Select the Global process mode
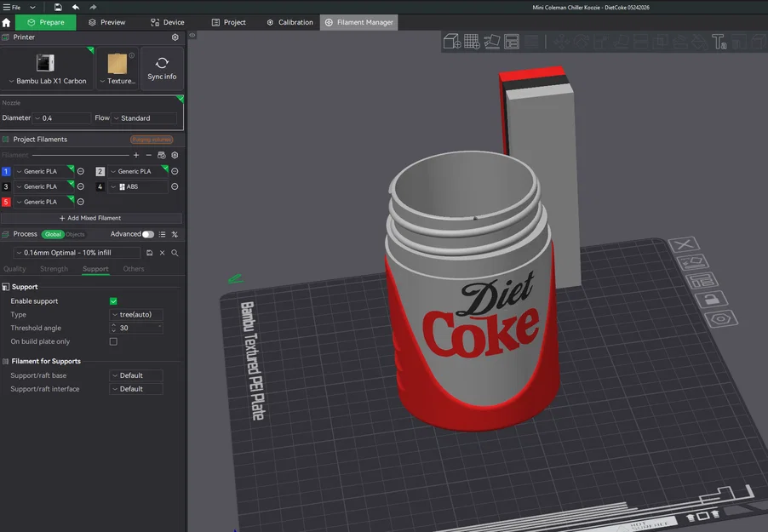This screenshot has width=768, height=532. (x=53, y=234)
